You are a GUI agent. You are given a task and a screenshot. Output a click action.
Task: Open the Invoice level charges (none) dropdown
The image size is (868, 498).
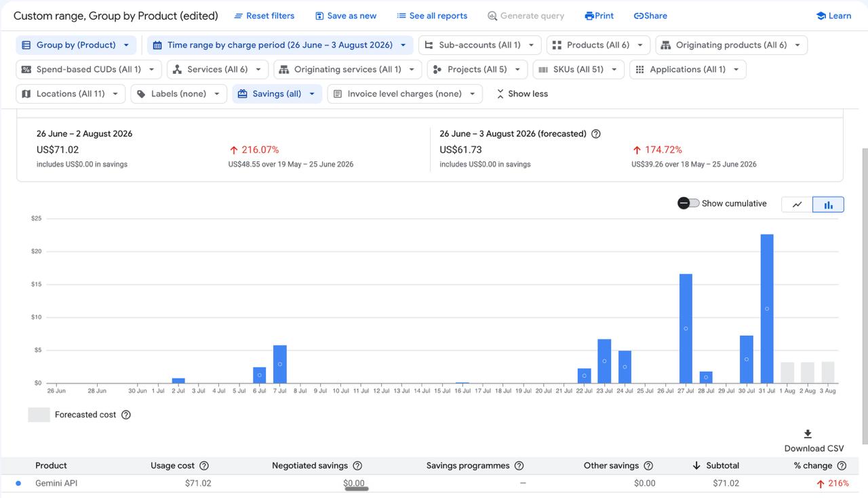405,94
